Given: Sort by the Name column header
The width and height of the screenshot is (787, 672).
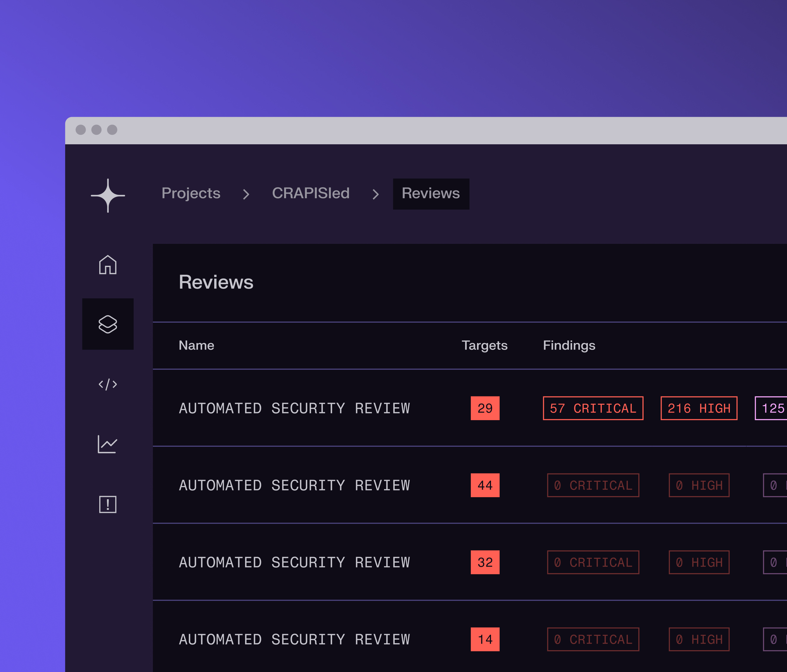Looking at the screenshot, I should (x=196, y=345).
